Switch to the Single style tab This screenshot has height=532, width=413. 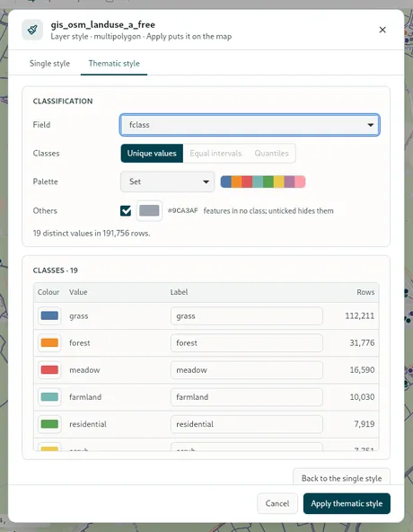click(x=49, y=64)
